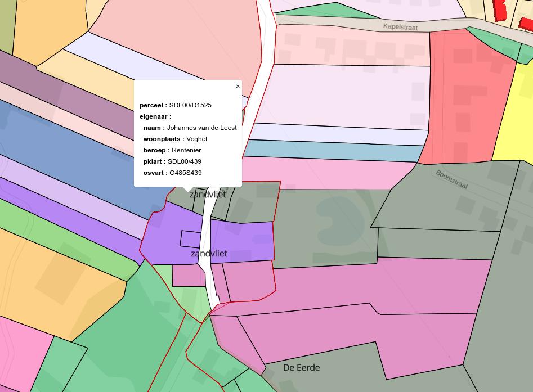Select the large salmon parcel at top center
This screenshot has height=392, width=533.
click(x=180, y=34)
